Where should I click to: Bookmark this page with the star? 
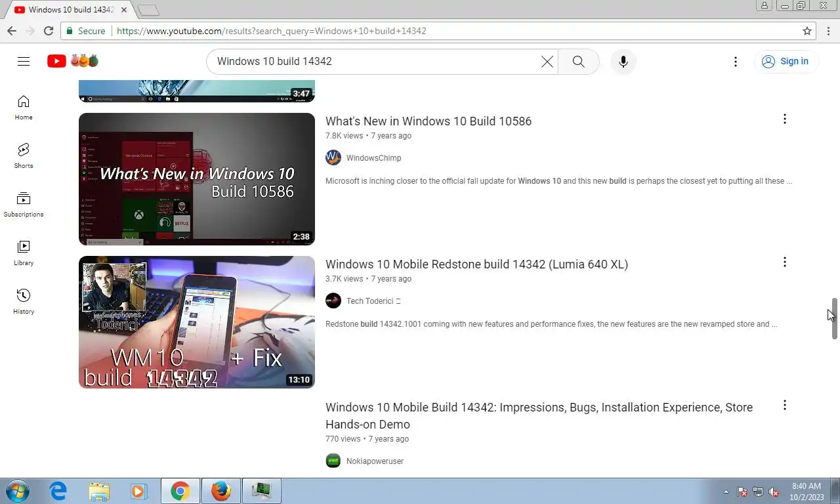click(x=807, y=31)
